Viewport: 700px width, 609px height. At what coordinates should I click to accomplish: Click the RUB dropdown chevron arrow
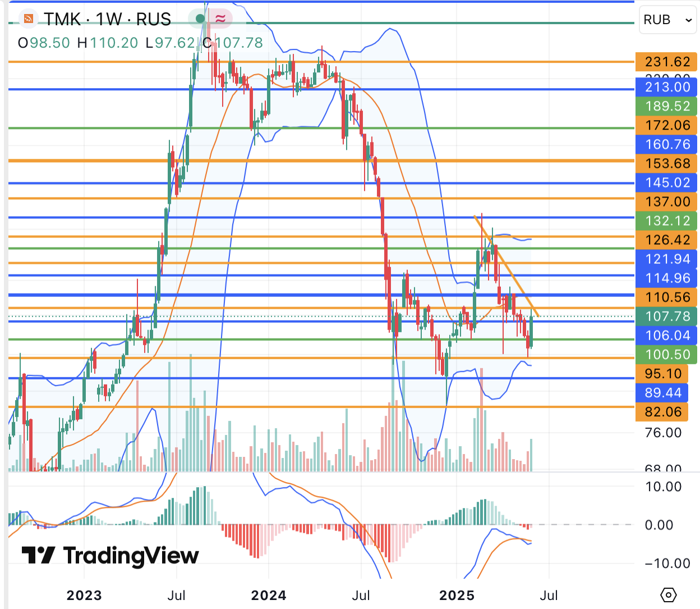688,20
